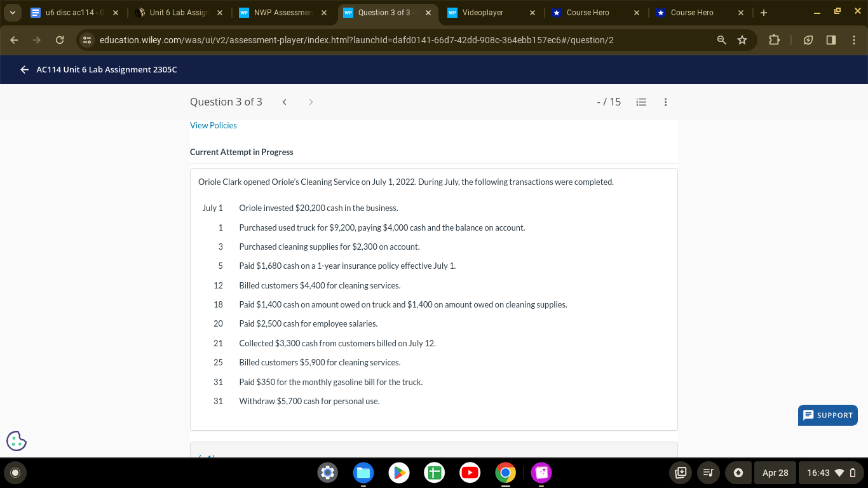Screen dimensions: 868x488
Task: Select the Paid $2,500 employee salaries line
Action: [308, 323]
